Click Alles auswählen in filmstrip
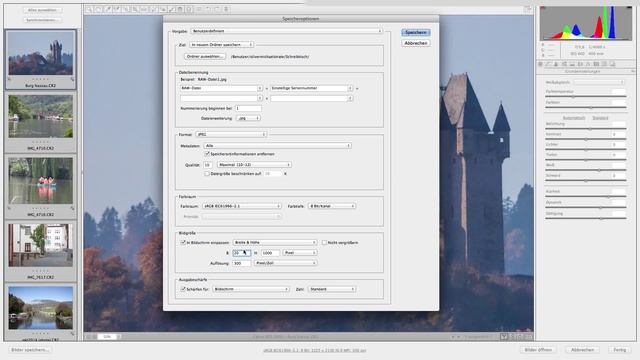 (42, 10)
